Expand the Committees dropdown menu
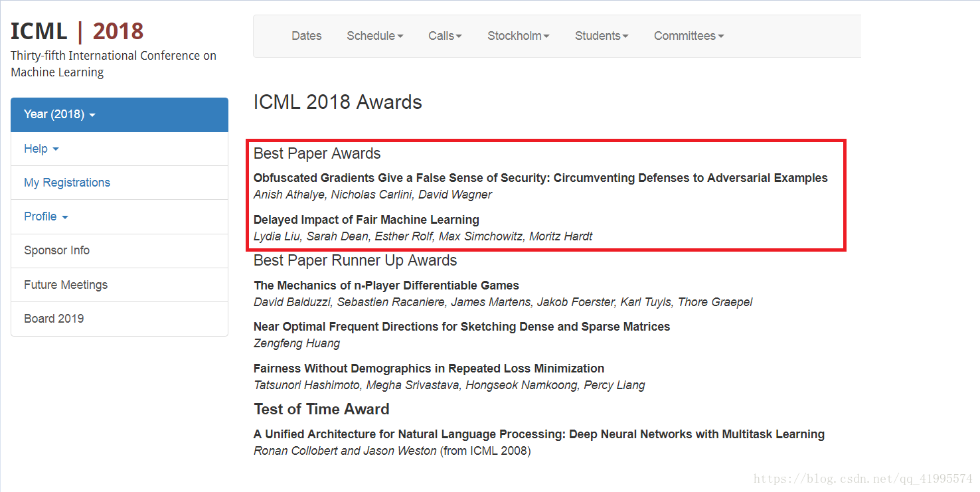The image size is (980, 492). (689, 36)
